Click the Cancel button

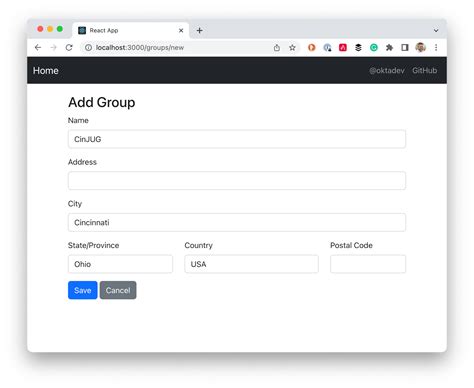point(118,290)
